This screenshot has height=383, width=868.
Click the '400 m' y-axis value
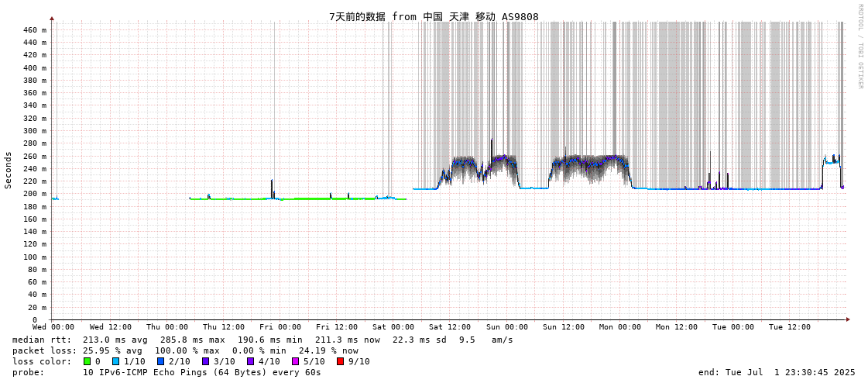coord(34,67)
